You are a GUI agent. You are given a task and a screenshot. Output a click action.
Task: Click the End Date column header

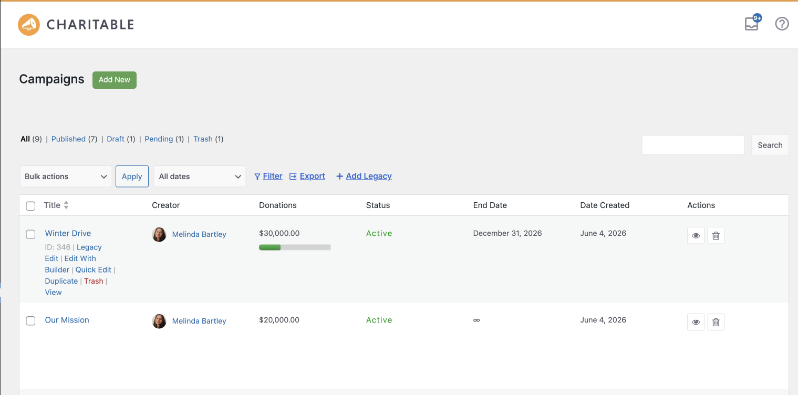tap(490, 205)
